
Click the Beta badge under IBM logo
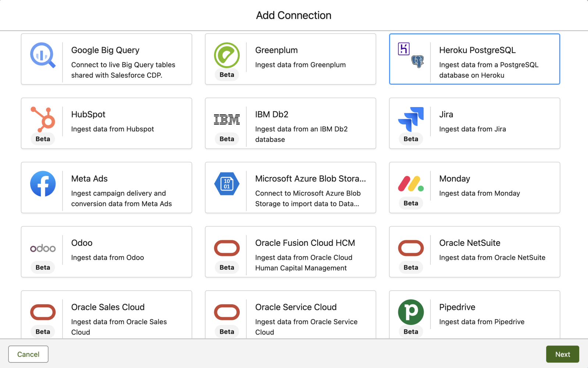click(227, 139)
